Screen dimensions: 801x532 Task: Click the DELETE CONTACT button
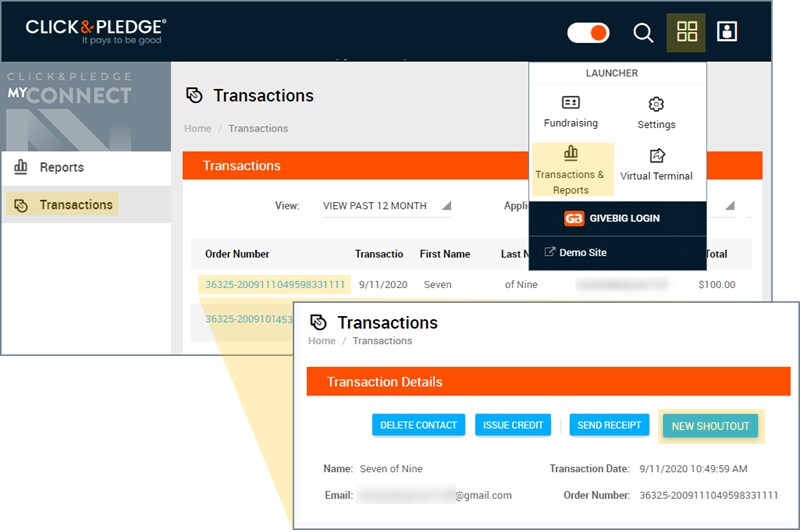coord(418,425)
